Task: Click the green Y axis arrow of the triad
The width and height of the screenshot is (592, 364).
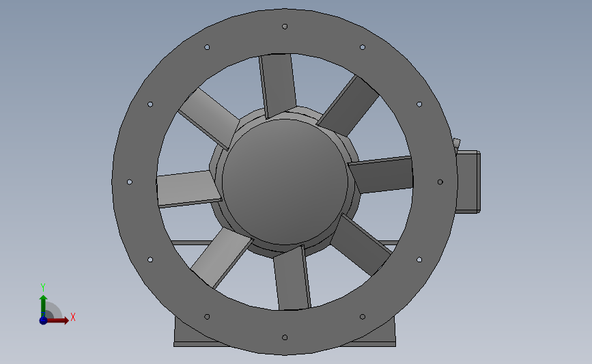Action: 44,305
